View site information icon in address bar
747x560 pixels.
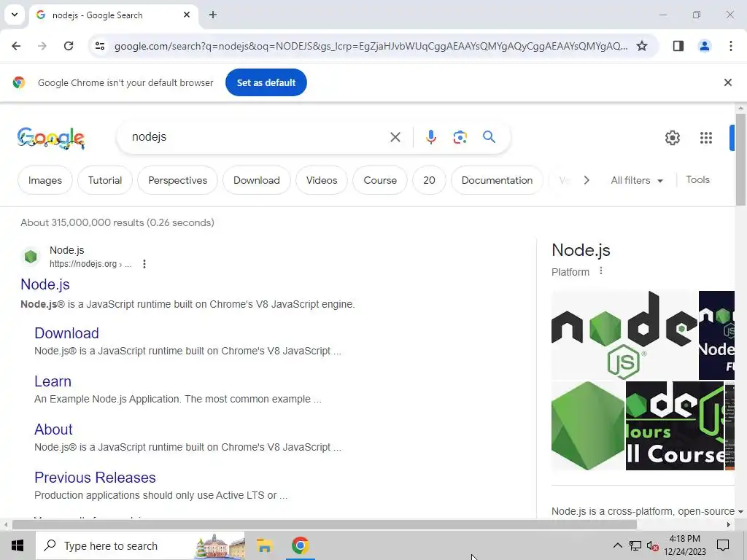click(x=100, y=46)
